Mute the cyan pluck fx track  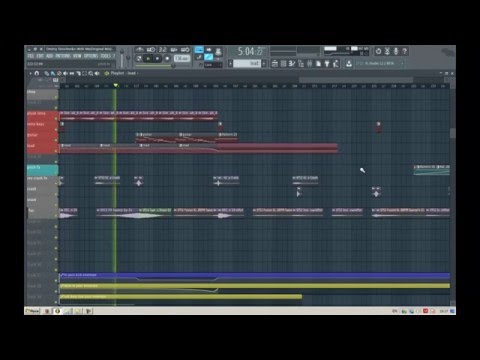tap(56, 173)
